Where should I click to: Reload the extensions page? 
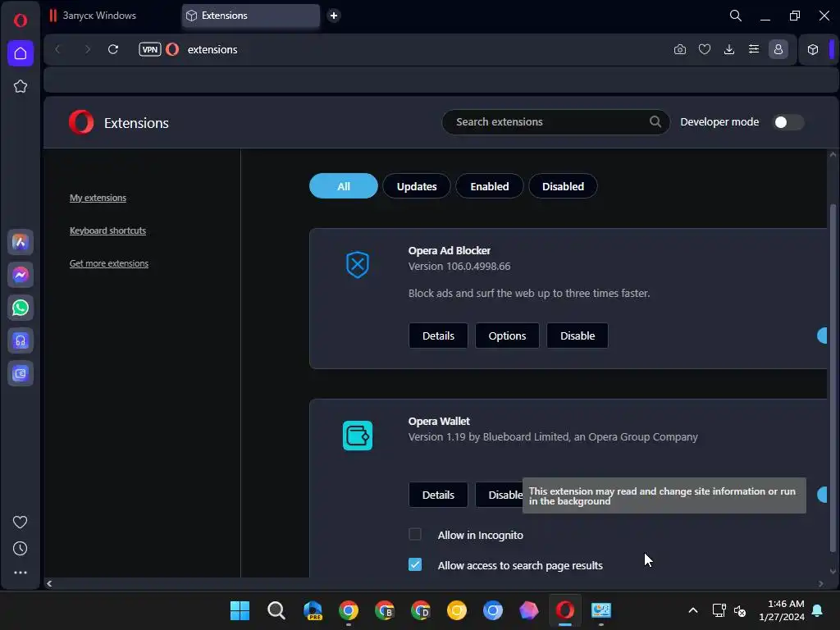113,49
